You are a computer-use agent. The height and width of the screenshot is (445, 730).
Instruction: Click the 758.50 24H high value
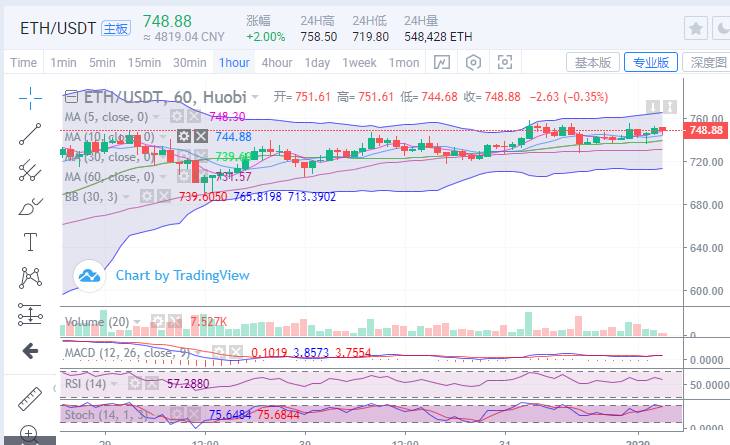coord(318,37)
